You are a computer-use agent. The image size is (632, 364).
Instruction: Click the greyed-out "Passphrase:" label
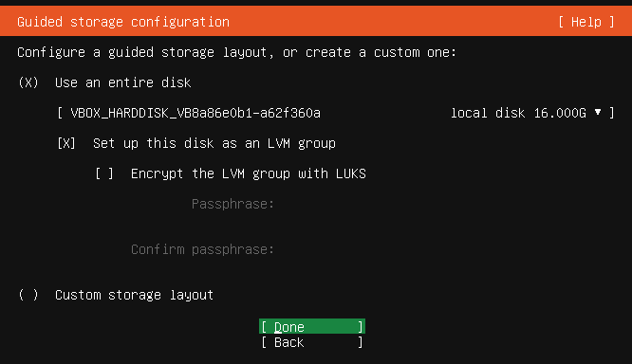233,204
